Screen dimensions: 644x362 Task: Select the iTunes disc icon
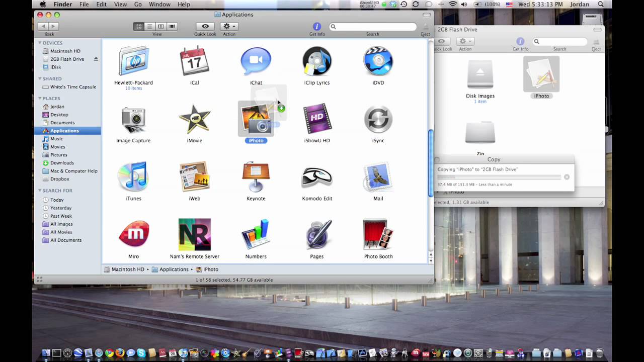pyautogui.click(x=133, y=177)
